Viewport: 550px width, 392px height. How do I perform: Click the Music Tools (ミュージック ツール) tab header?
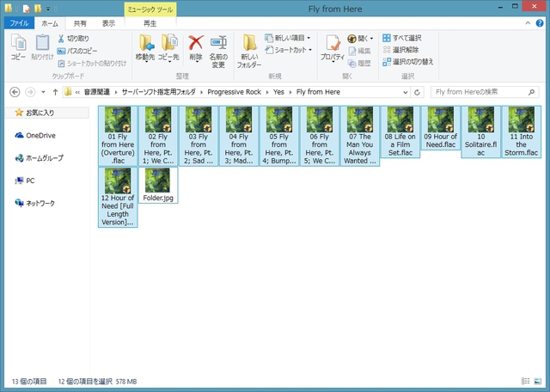(x=150, y=9)
